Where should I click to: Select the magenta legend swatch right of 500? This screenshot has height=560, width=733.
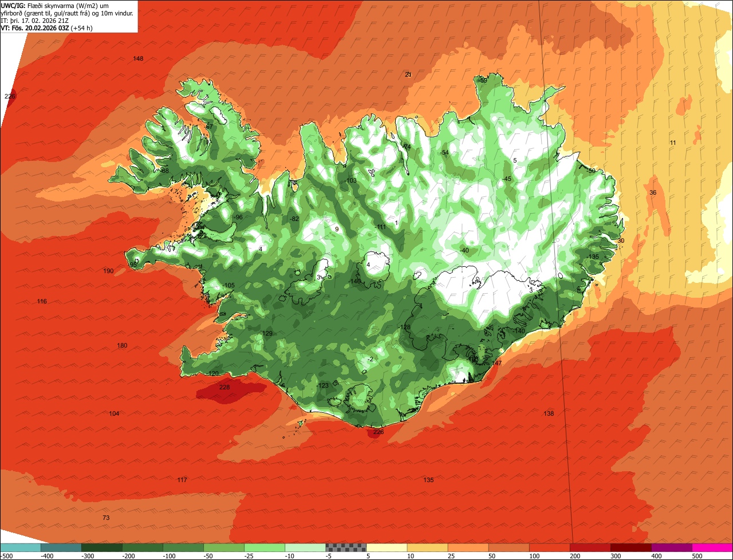(x=712, y=547)
